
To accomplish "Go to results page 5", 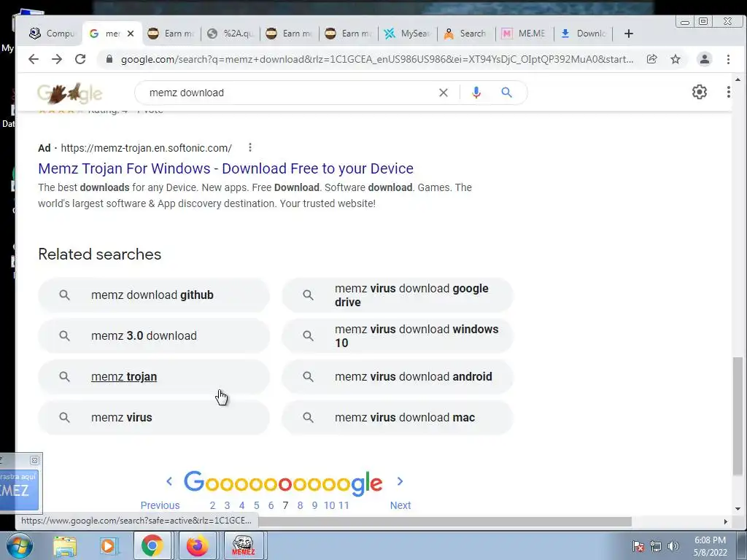I will (256, 505).
